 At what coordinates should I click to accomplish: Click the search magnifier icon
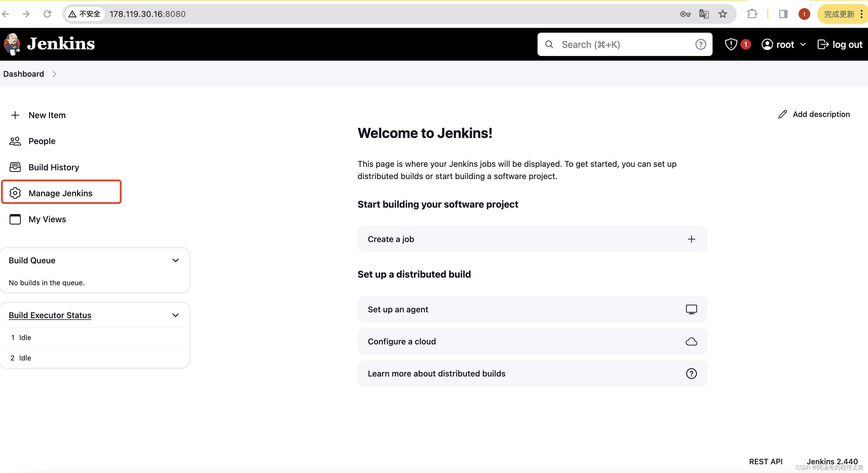(x=549, y=44)
